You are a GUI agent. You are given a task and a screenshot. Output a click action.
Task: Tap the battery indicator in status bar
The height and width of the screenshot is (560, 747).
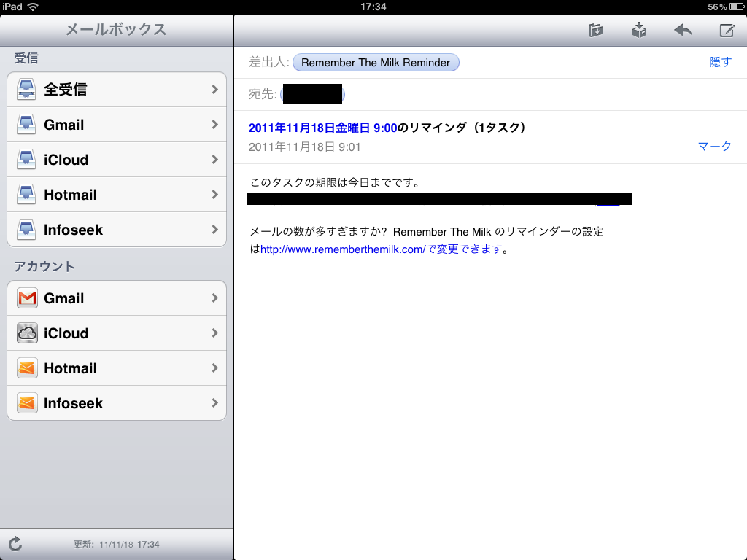pyautogui.click(x=737, y=7)
